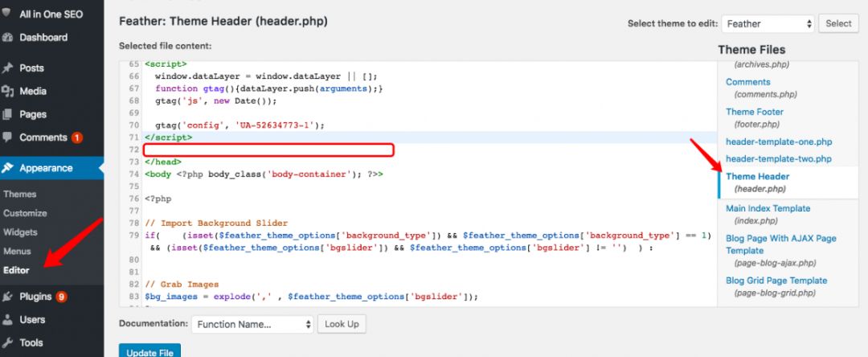868x357 pixels.
Task: Click the Pages icon in sidebar
Action: pos(7,114)
